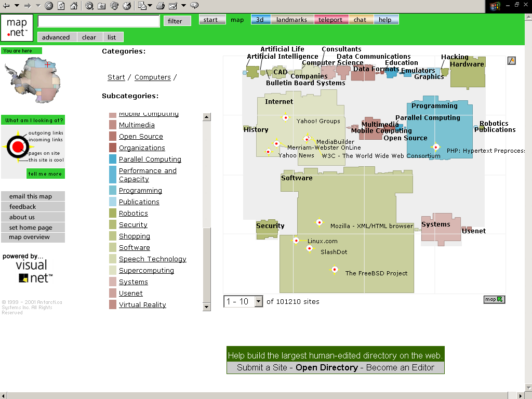The image size is (532, 399).
Task: Open the History clock icon
Action: [x=127, y=5]
